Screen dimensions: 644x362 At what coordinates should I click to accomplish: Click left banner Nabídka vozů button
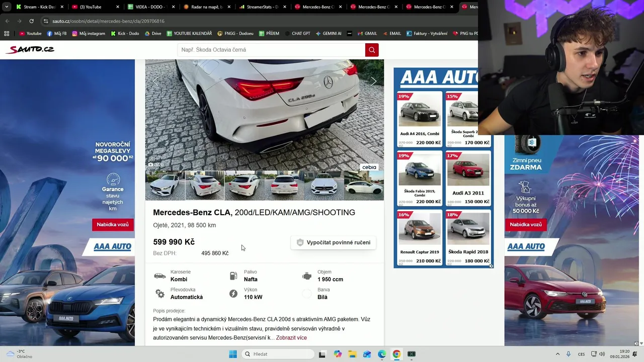pos(113,225)
